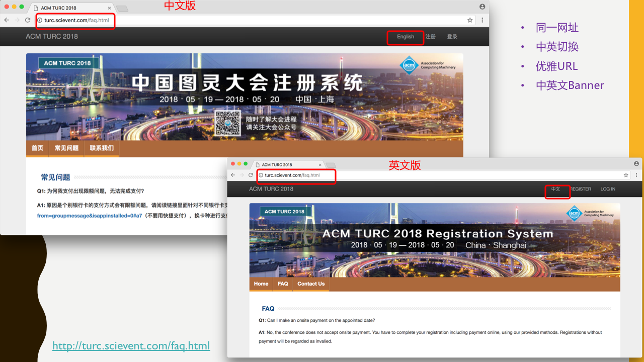The height and width of the screenshot is (362, 644).
Task: Bookmark page with star in Chinese browser
Action: pos(470,20)
